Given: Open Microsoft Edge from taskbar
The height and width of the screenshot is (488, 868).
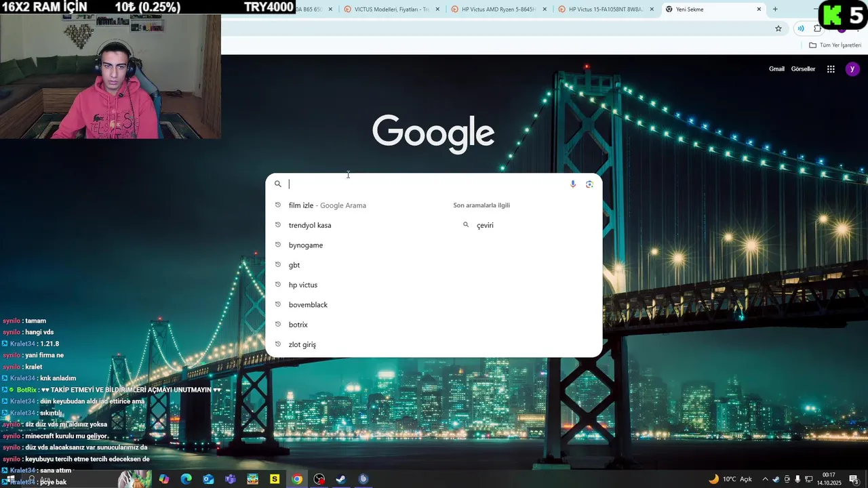Looking at the screenshot, I should coord(186,479).
